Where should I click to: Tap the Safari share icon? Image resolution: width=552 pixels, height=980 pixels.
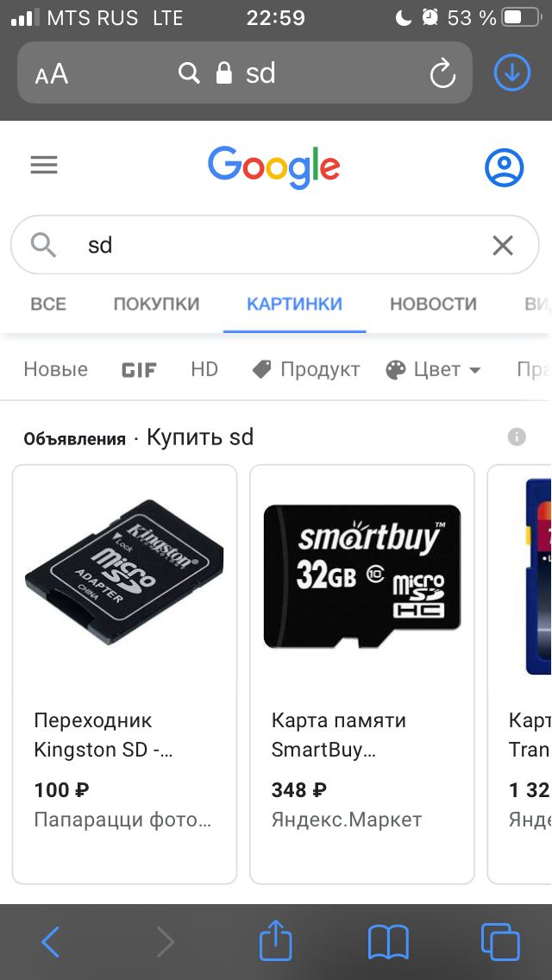click(275, 941)
